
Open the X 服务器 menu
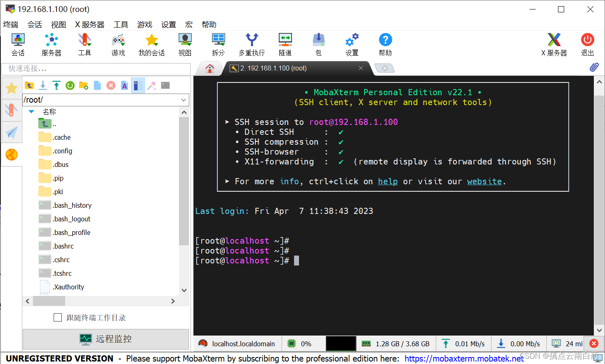click(x=89, y=24)
